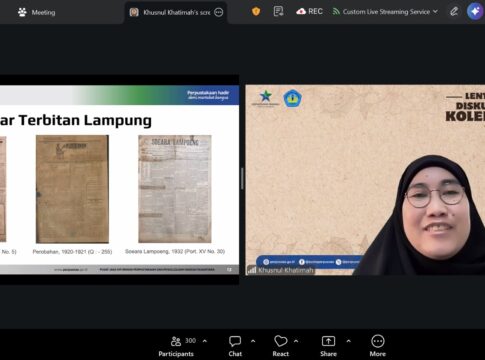This screenshot has width=485, height=360.
Task: Expand the Chat options arrow
Action: 253,341
